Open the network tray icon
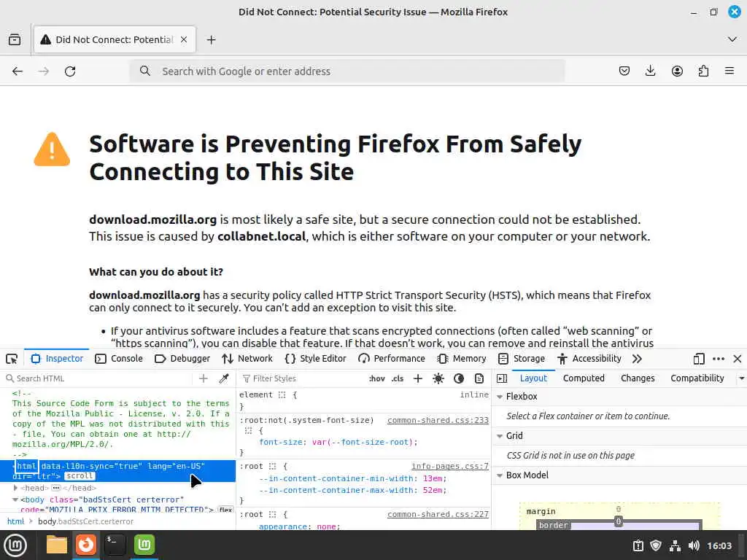 point(675,545)
